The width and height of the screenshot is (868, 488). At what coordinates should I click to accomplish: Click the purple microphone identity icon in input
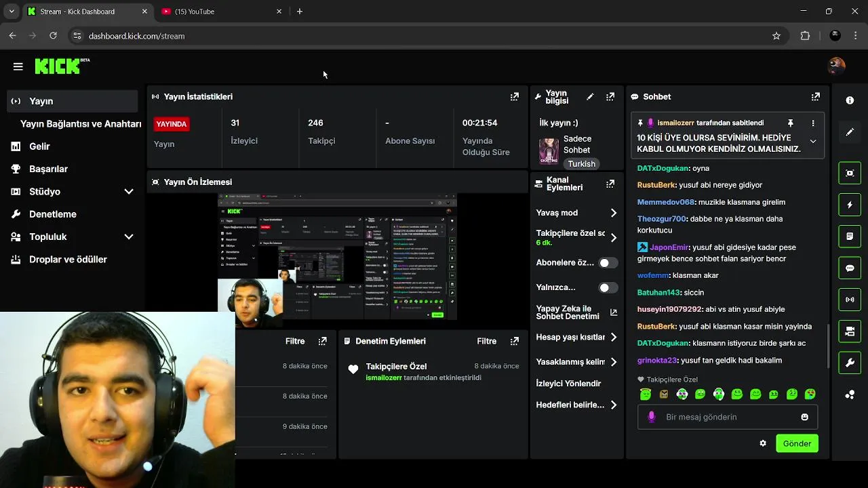click(x=652, y=417)
